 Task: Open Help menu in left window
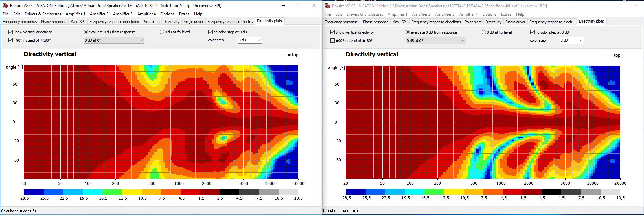click(x=198, y=14)
